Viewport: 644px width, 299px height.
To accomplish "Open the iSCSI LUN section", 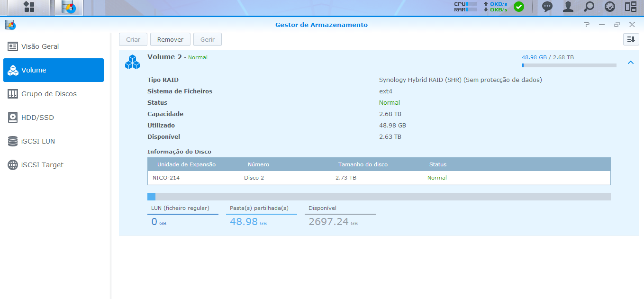I will click(54, 141).
